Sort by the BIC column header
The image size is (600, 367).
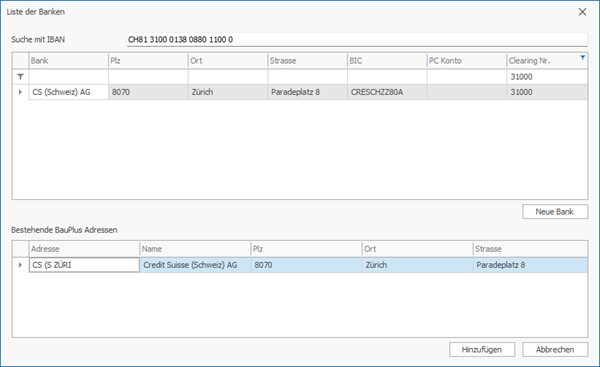[x=387, y=61]
